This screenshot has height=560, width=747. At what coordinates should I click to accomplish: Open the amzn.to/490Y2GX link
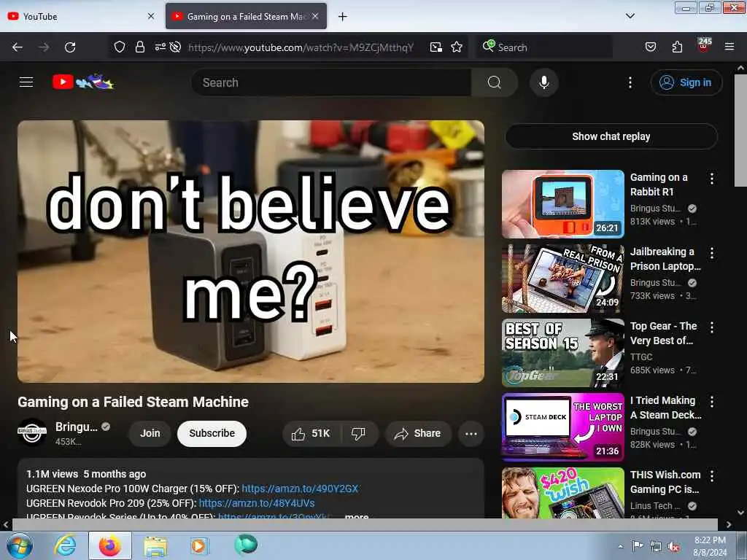click(300, 489)
